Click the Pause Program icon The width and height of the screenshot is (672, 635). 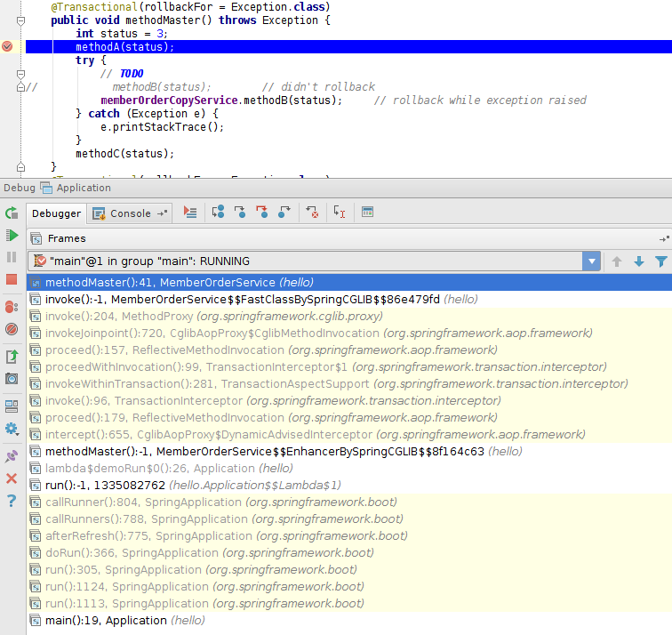pos(12,257)
